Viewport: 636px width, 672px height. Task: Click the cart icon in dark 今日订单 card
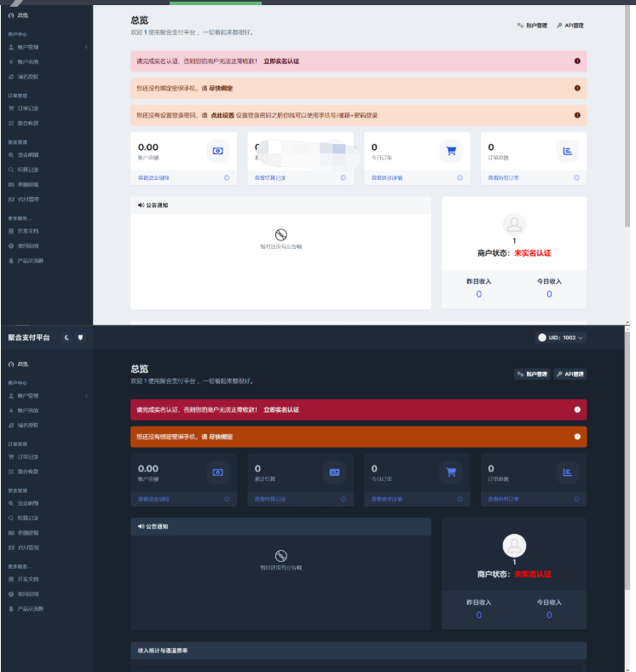point(450,472)
